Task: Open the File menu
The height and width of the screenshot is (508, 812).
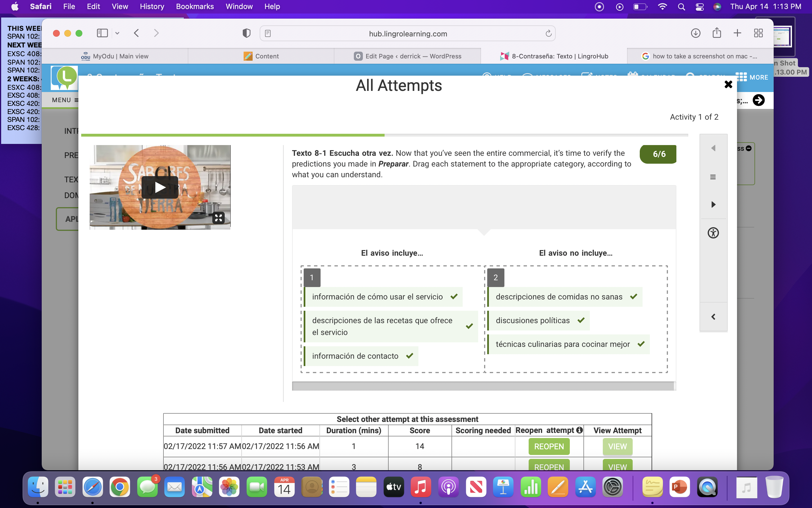Action: coord(69,6)
